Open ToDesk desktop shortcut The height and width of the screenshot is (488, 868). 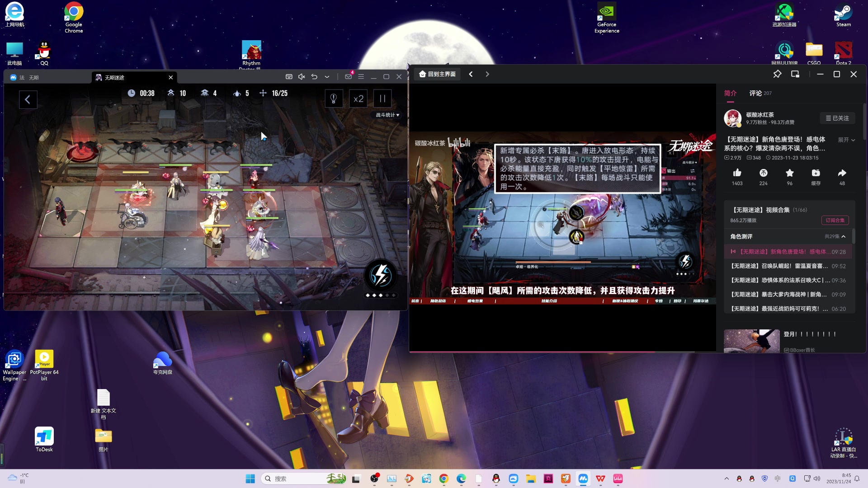pos(44,440)
